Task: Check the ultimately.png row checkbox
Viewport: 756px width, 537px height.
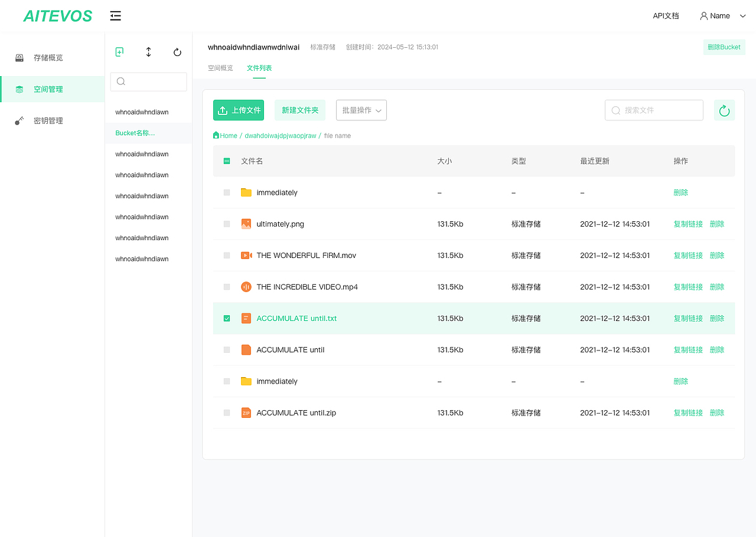Action: (x=227, y=224)
